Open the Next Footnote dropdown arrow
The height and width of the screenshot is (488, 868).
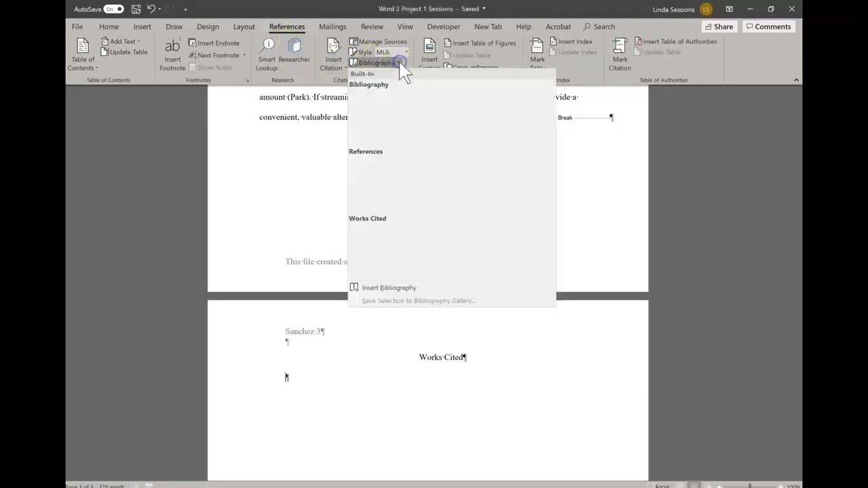[244, 56]
